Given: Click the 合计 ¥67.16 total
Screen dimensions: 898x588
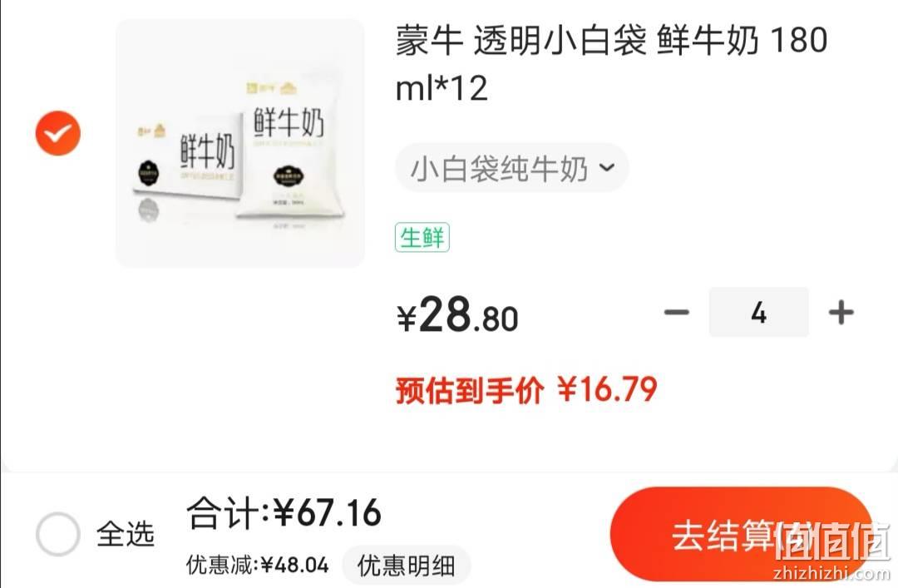Looking at the screenshot, I should (284, 512).
